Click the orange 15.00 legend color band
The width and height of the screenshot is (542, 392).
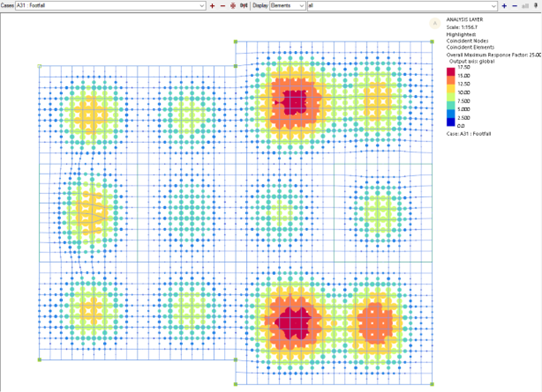(x=451, y=80)
